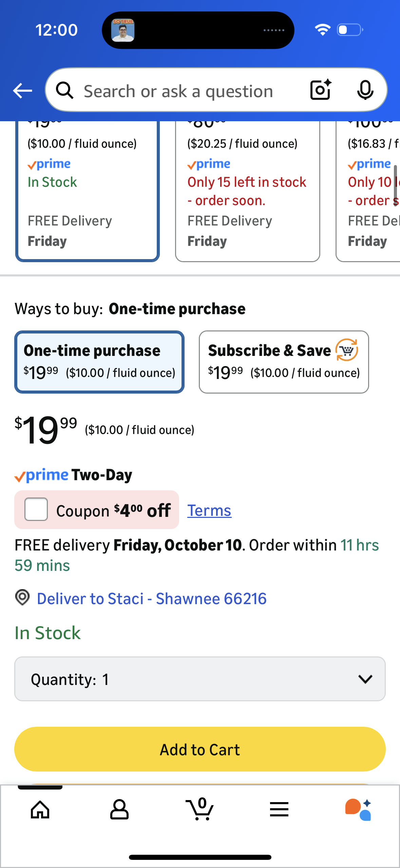The image size is (400, 868).
Task: Open camera lens search icon
Action: point(320,90)
